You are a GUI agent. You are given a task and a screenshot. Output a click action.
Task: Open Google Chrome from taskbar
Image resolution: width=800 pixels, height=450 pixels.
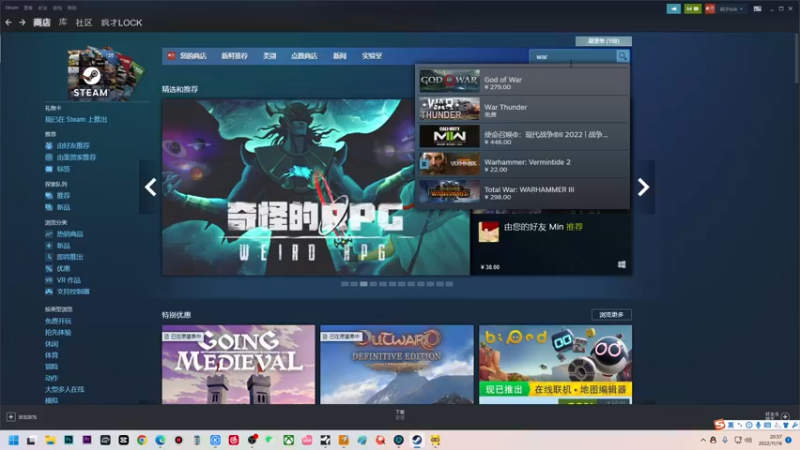point(142,440)
